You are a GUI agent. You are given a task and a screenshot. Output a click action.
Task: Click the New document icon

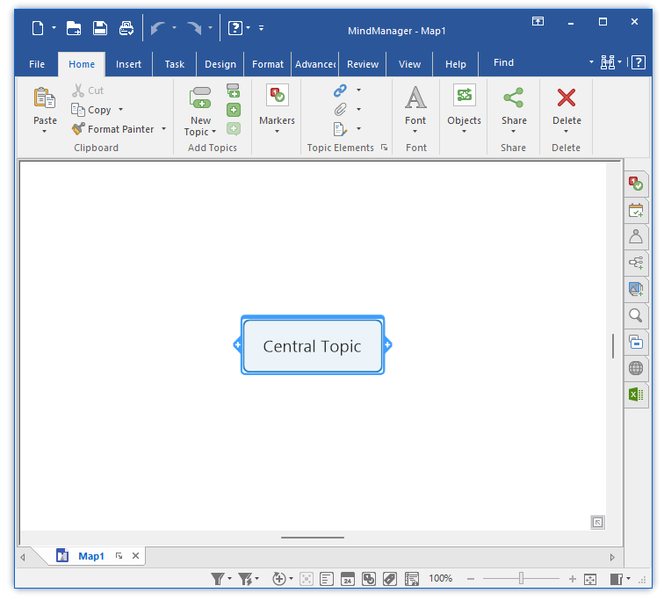click(38, 28)
